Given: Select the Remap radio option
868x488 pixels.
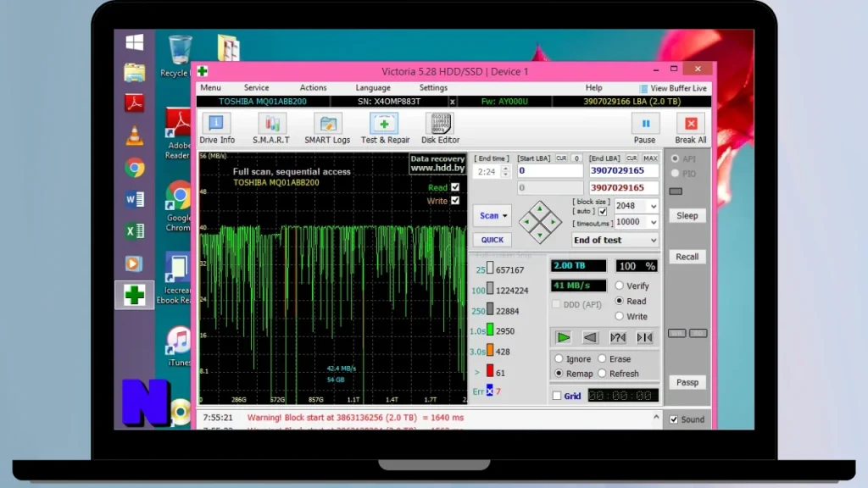Looking at the screenshot, I should coord(559,374).
